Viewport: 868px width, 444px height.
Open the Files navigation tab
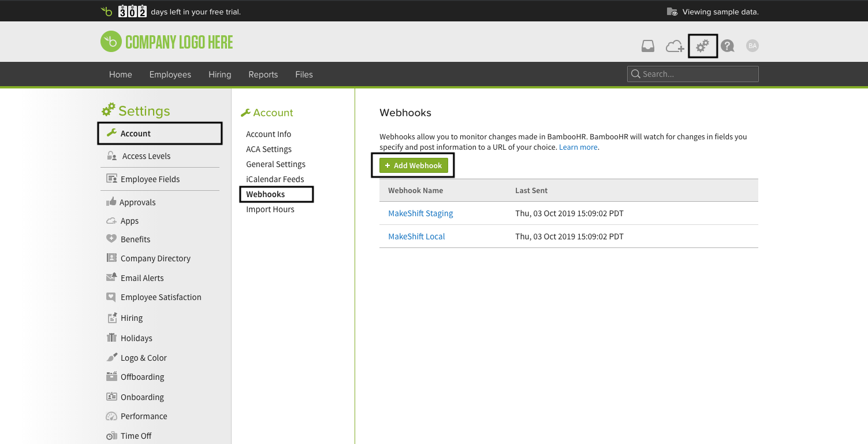[304, 74]
